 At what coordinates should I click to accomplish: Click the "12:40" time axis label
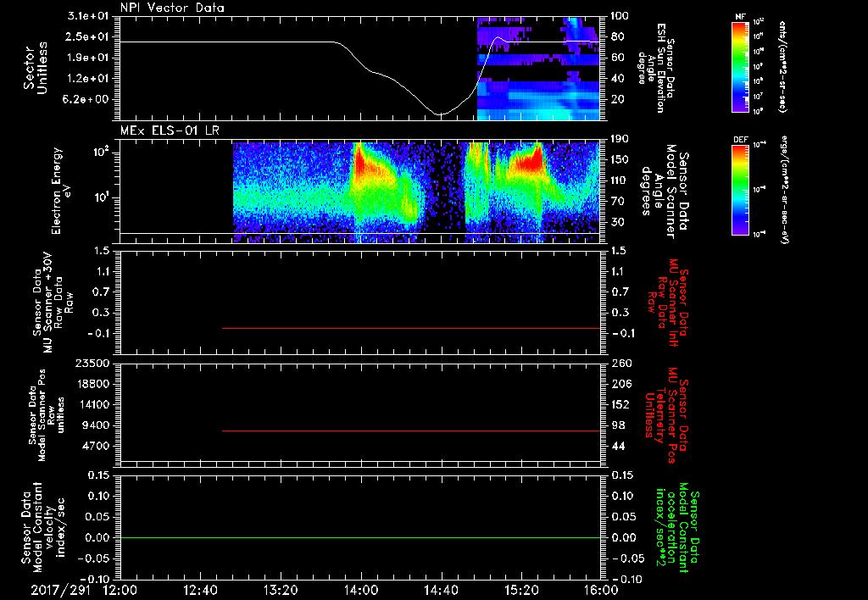(x=200, y=590)
